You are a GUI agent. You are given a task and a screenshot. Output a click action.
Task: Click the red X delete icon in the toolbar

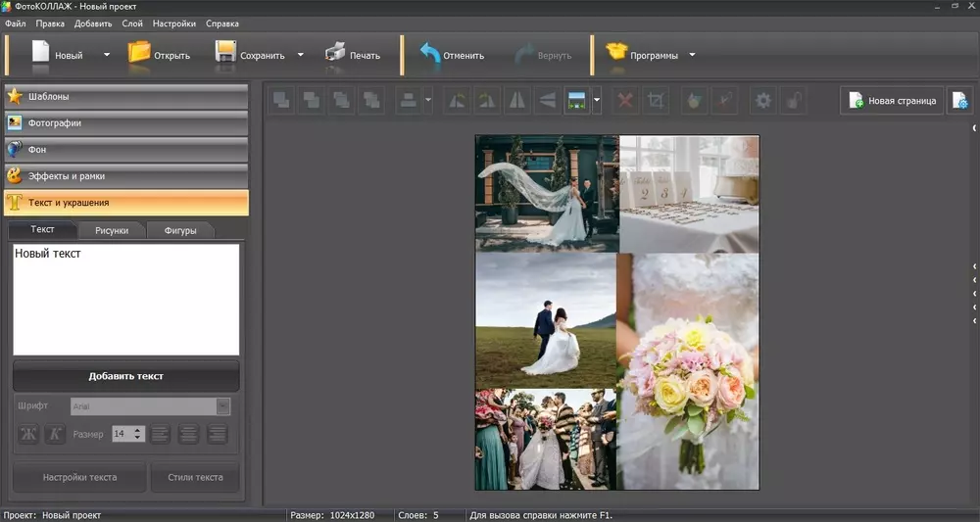624,100
